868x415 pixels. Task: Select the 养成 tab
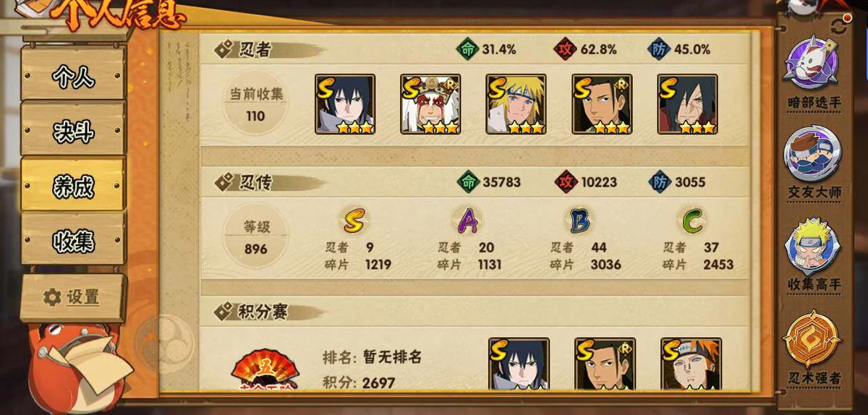[x=73, y=186]
